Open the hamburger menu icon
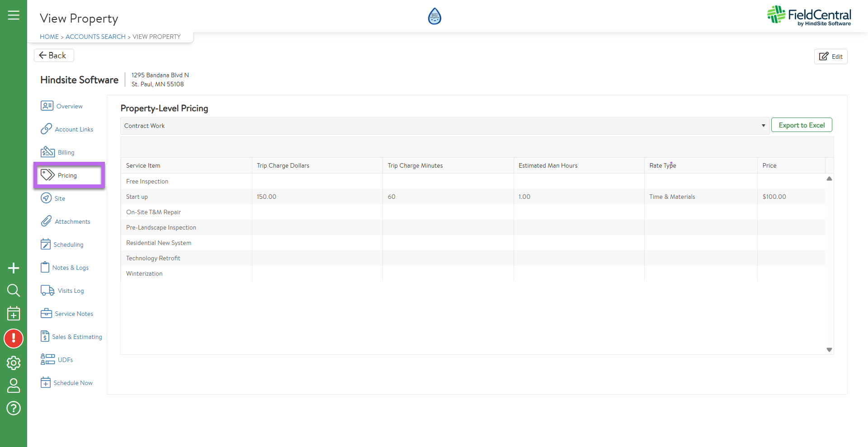This screenshot has height=447, width=868. tap(14, 15)
